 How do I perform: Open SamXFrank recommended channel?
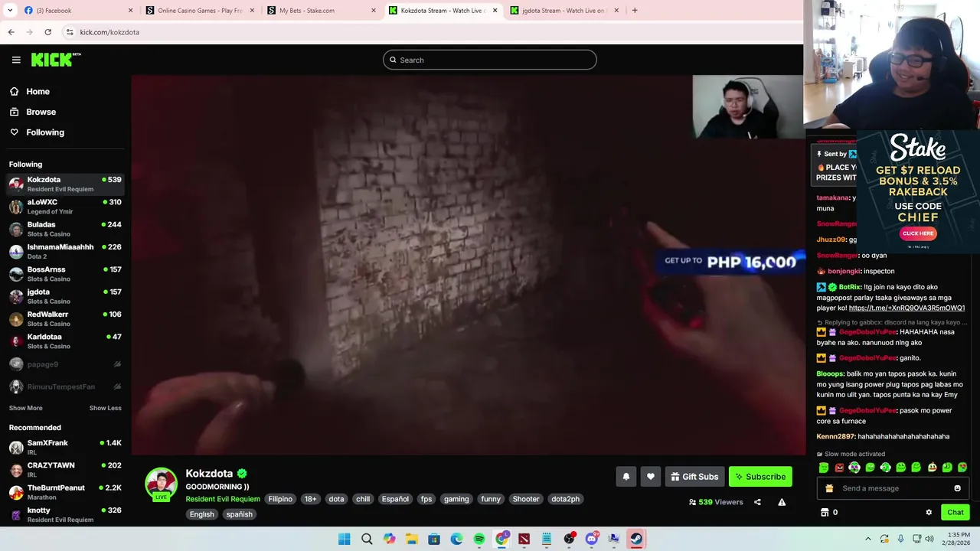pos(65,447)
